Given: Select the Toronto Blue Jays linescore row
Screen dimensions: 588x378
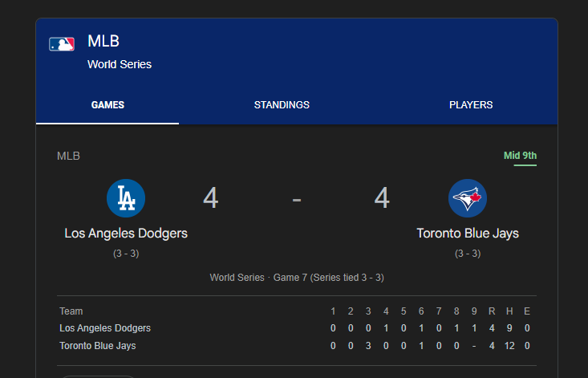Looking at the screenshot, I should (x=98, y=346).
